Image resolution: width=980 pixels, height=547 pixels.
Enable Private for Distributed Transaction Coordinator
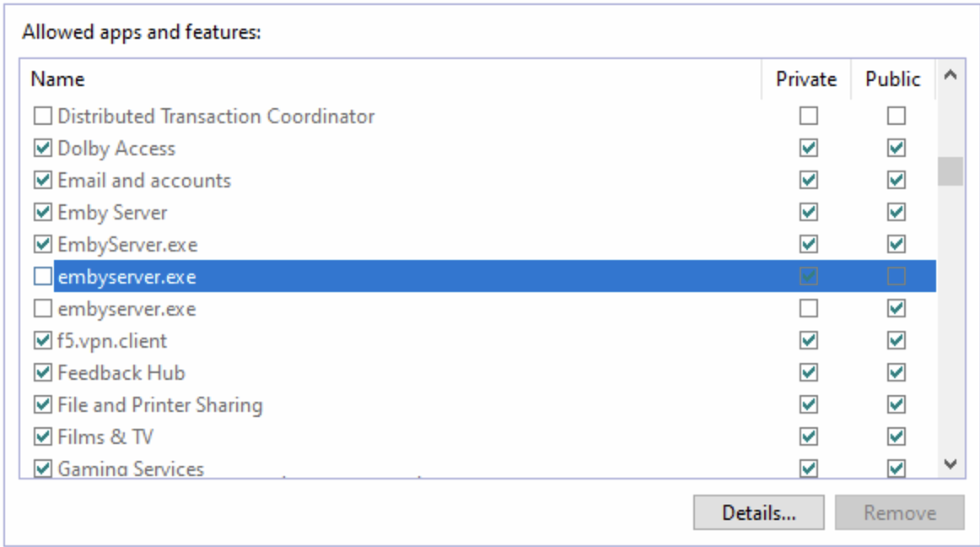coord(809,116)
